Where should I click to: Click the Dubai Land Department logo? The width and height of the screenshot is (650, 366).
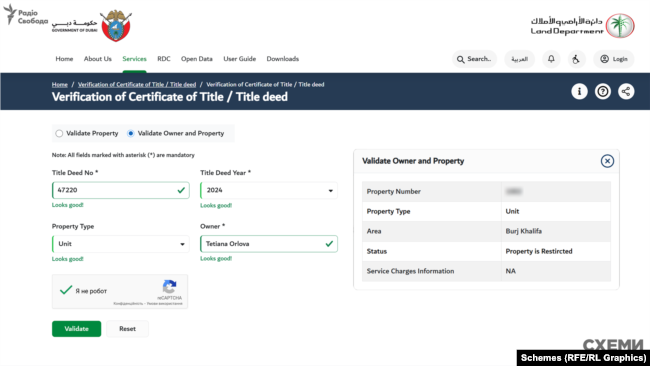pos(582,26)
